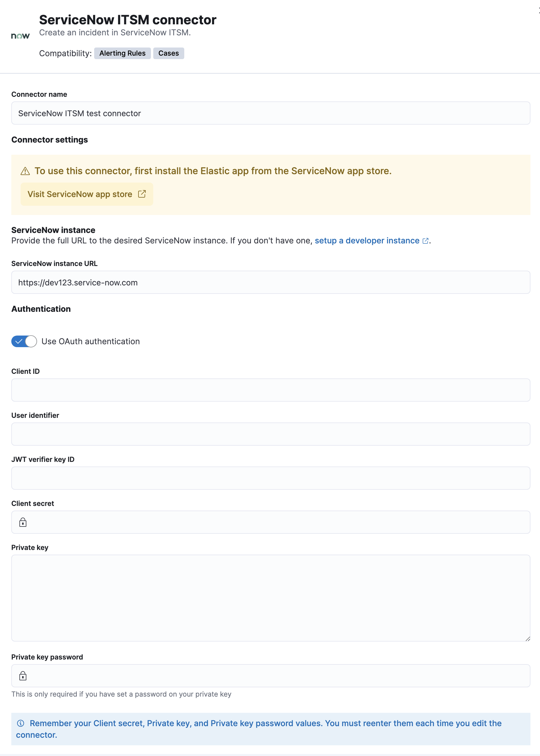This screenshot has height=756, width=540.
Task: Click inside the Private key text area
Action: point(271,598)
